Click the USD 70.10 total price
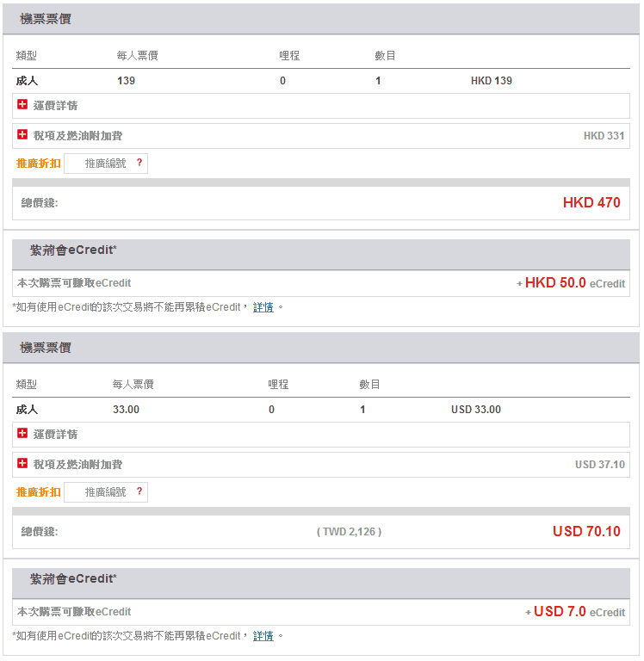 click(x=586, y=532)
